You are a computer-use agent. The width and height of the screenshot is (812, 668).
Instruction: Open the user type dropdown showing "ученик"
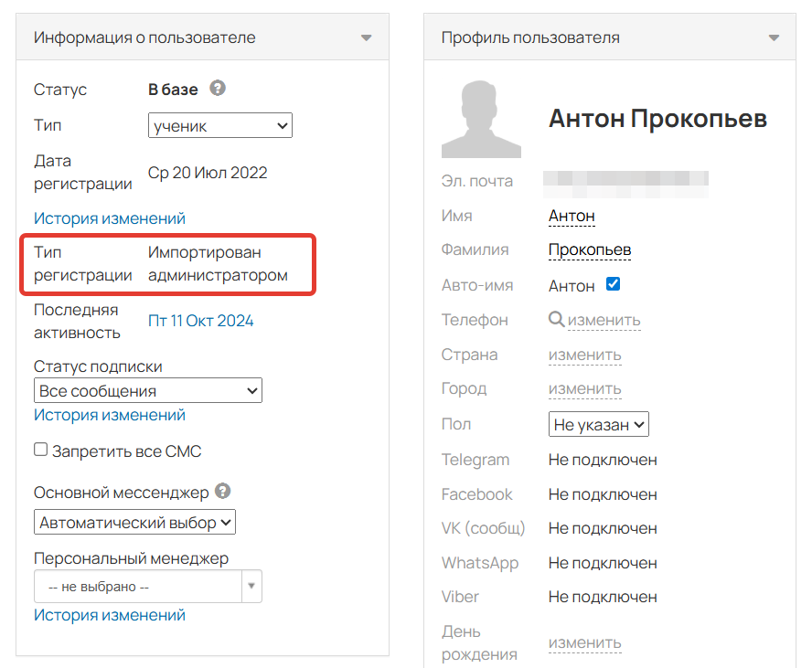tap(219, 125)
